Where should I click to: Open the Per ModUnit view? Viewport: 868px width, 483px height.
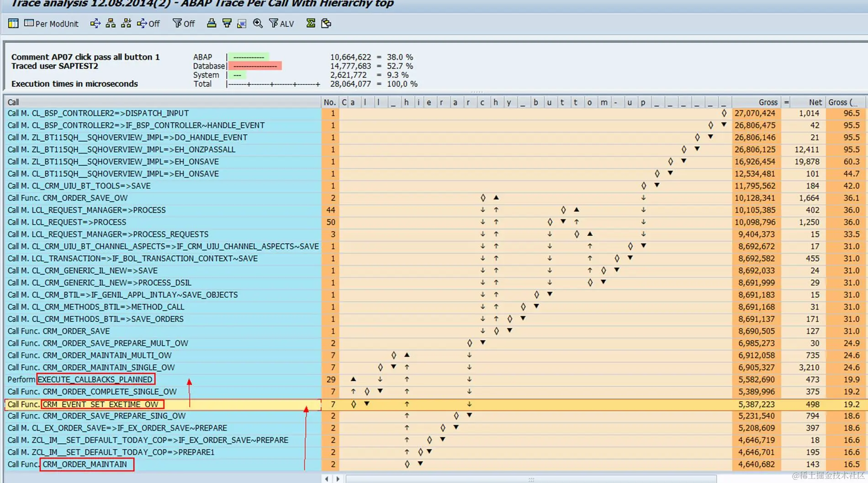click(51, 23)
